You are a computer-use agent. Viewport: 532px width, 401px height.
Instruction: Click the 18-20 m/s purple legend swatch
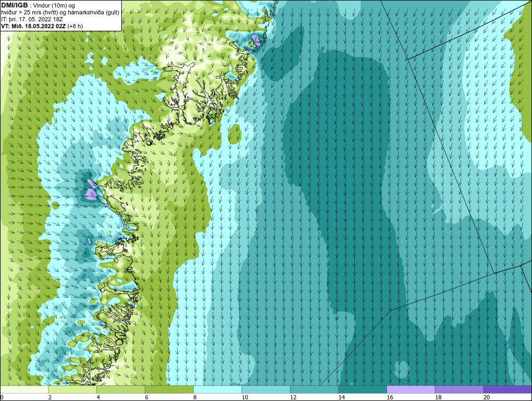coord(460,389)
